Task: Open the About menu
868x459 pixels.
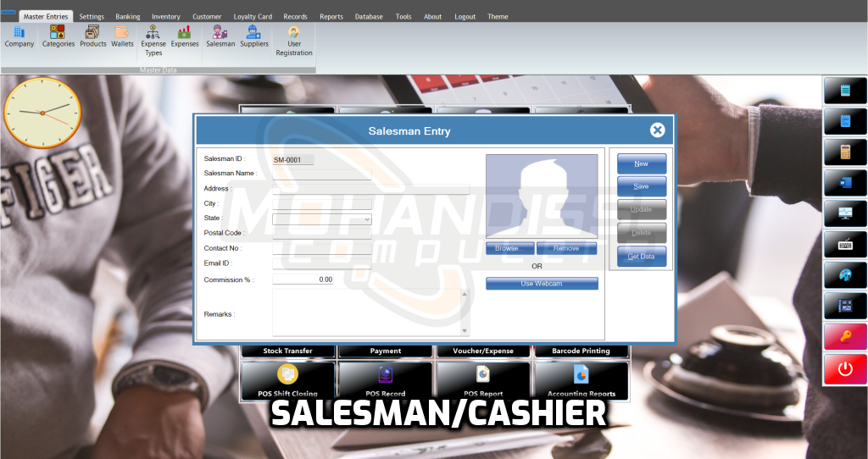Action: tap(433, 17)
